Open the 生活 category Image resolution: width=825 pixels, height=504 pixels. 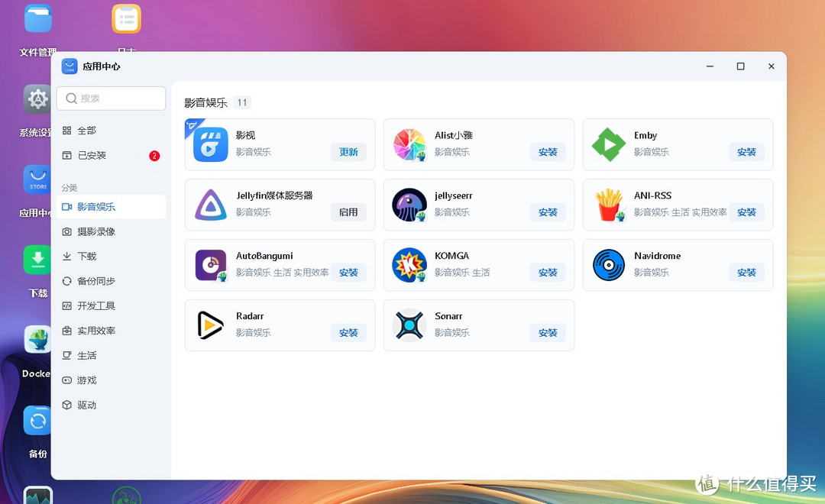coord(111,356)
